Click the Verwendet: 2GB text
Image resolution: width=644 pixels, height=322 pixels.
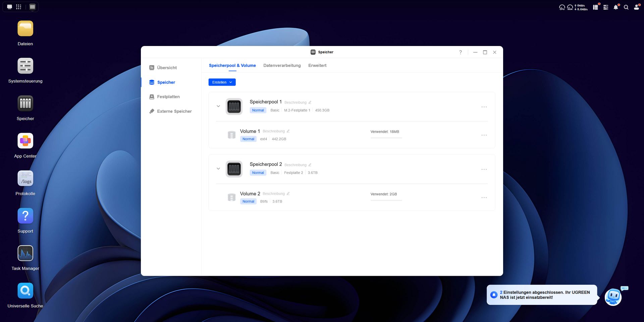(x=384, y=194)
